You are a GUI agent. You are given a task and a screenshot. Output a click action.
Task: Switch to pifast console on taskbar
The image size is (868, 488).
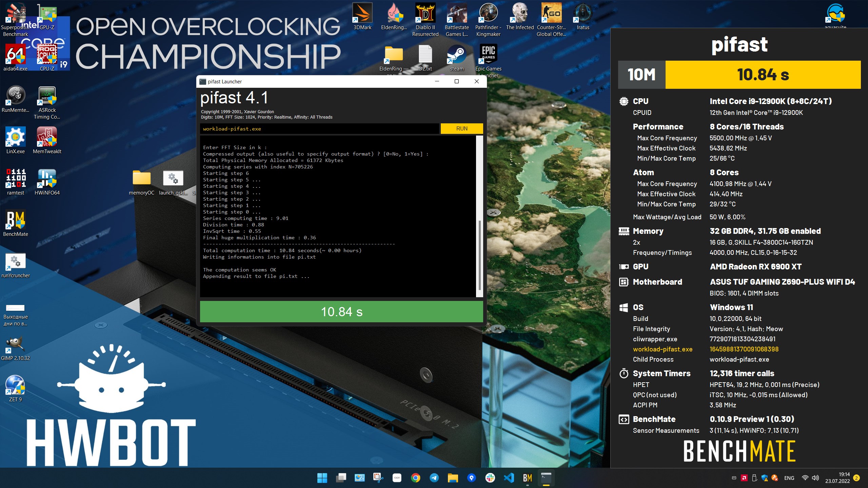click(546, 478)
